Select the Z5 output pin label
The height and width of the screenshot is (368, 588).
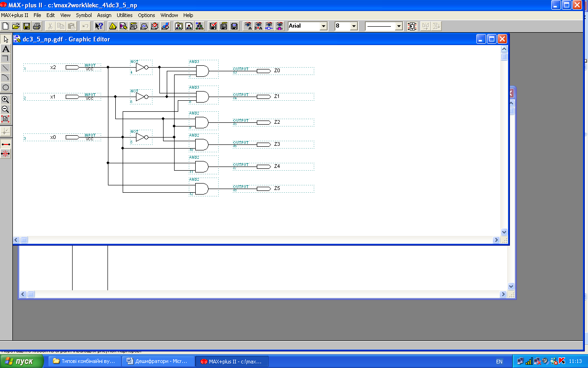tap(277, 189)
